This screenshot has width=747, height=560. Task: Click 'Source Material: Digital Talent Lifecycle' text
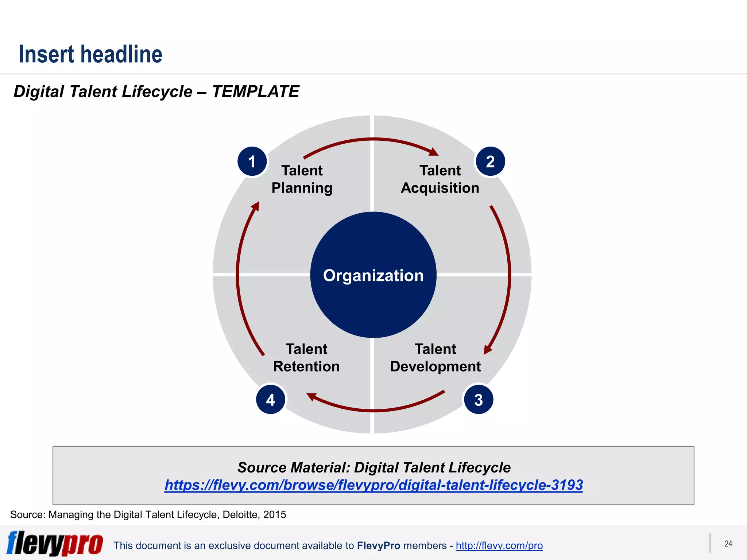coord(374,467)
